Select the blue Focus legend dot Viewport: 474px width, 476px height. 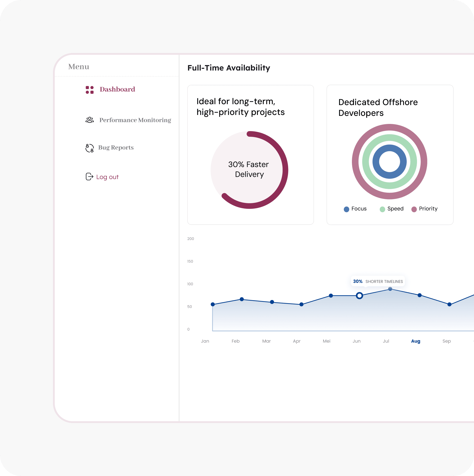[347, 209]
